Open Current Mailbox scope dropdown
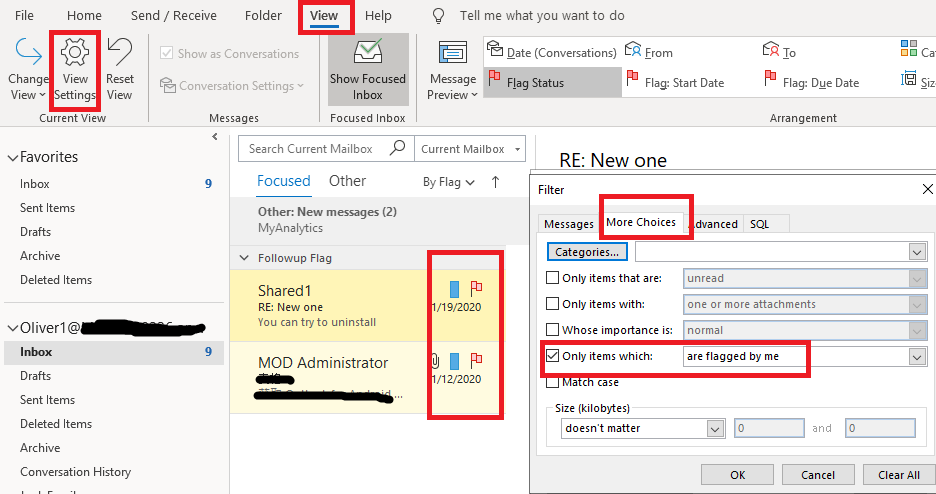 tap(518, 149)
